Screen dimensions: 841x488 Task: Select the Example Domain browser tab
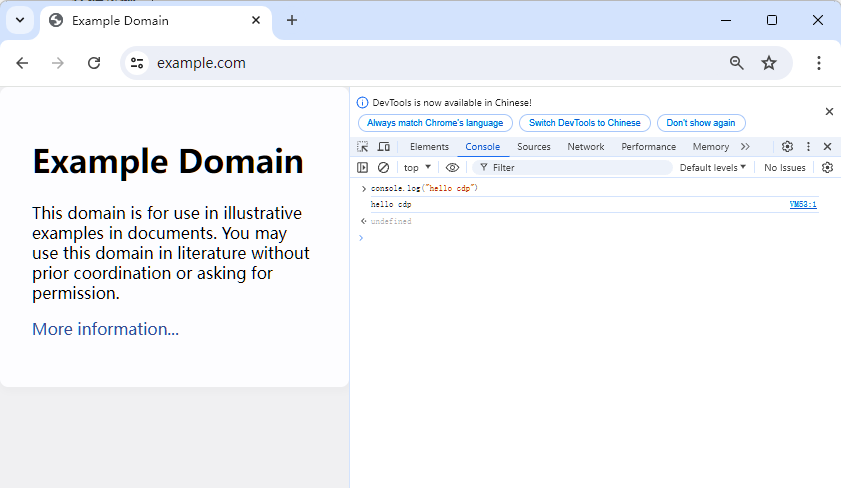pos(156,21)
